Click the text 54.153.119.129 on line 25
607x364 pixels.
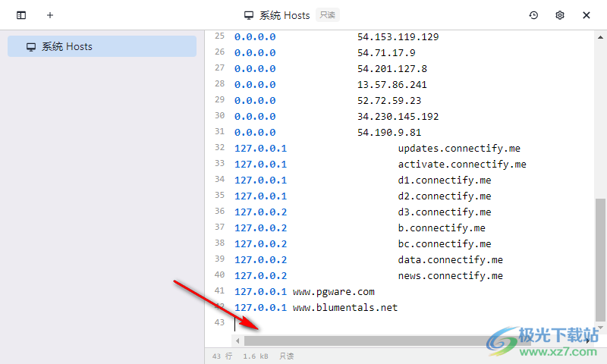(398, 37)
